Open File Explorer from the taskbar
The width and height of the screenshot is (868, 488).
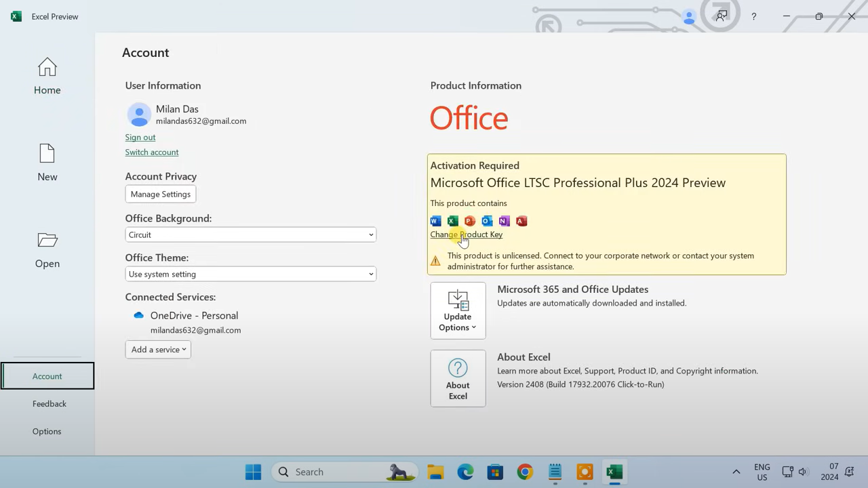tap(435, 472)
